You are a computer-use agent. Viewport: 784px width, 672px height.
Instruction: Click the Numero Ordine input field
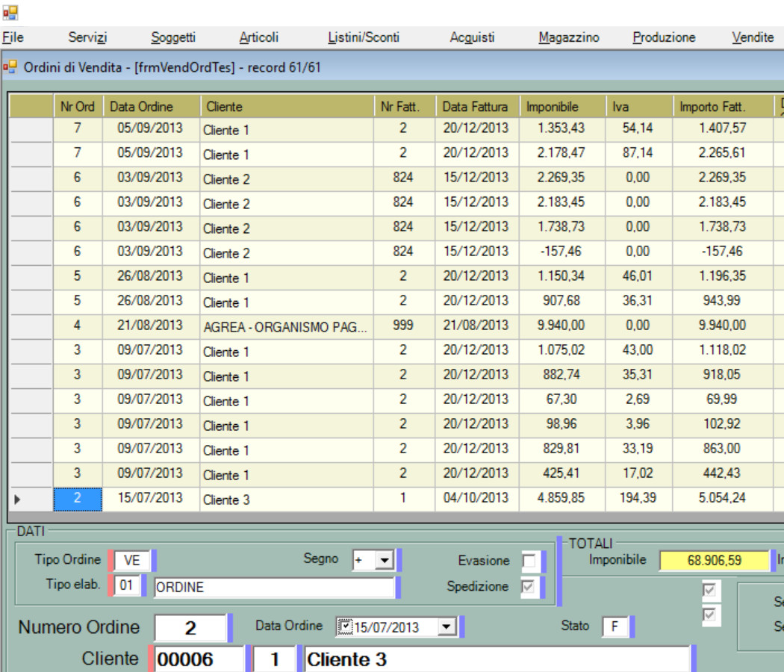[190, 628]
